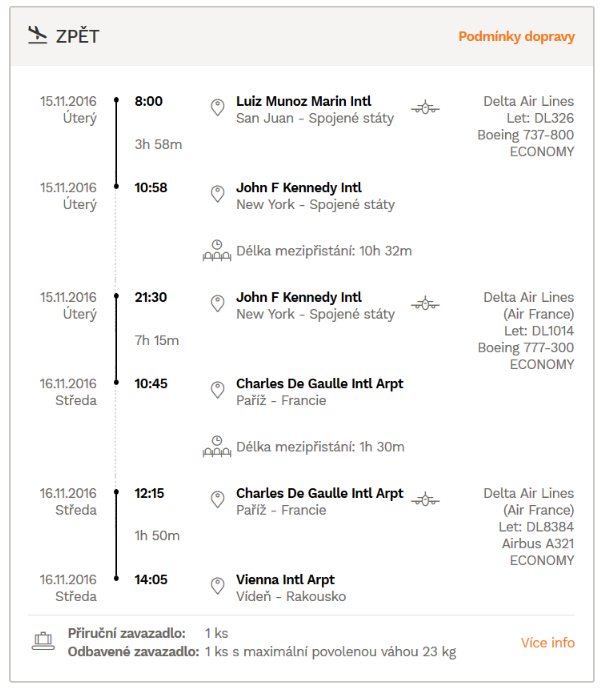Screen dimensions: 600x691
Task: Click the layover waiting icon for 10h 32m
Action: (x=217, y=250)
